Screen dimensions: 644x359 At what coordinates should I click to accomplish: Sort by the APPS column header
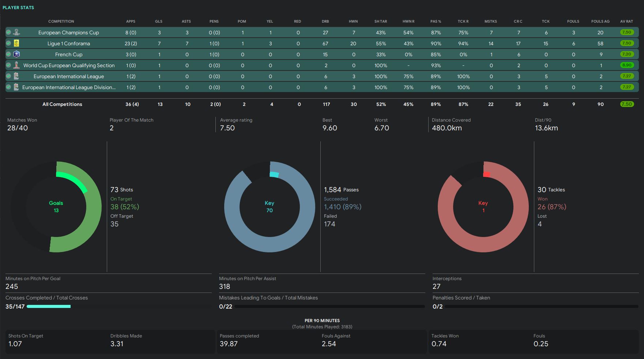pos(131,22)
